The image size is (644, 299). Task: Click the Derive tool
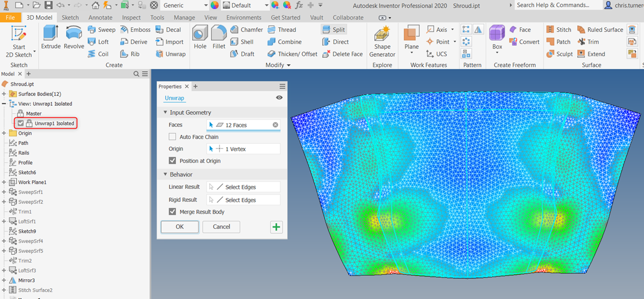(134, 42)
